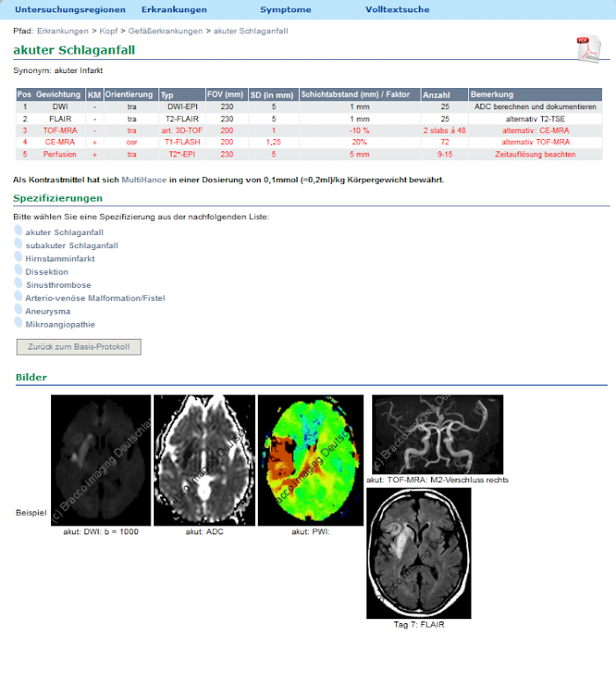
Task: Click the Orientierung column header
Action: pyautogui.click(x=129, y=94)
